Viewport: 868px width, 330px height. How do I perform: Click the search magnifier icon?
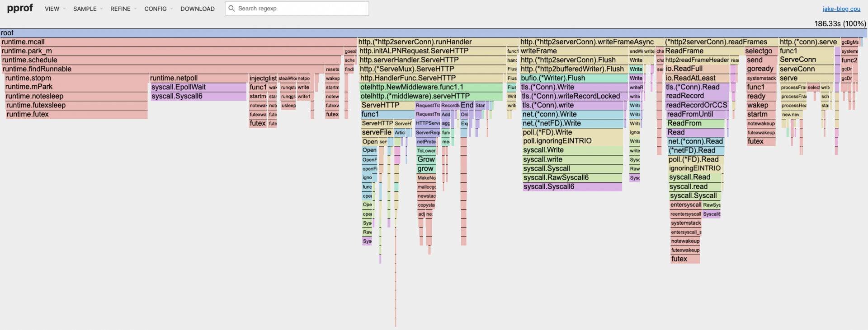pyautogui.click(x=231, y=9)
